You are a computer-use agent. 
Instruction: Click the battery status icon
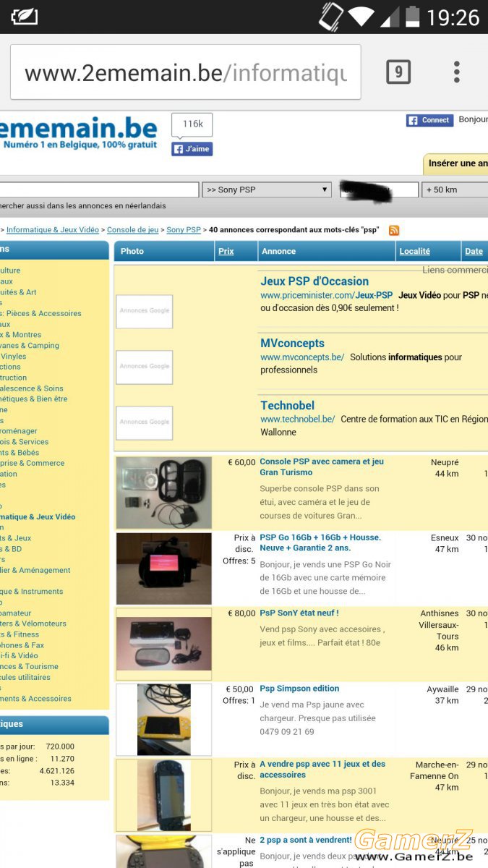pyautogui.click(x=413, y=17)
